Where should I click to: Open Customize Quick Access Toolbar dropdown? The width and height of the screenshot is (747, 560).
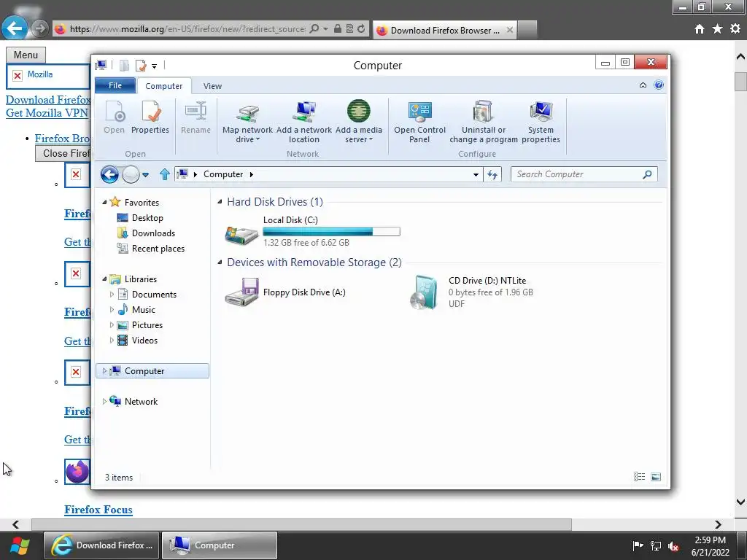click(x=155, y=66)
